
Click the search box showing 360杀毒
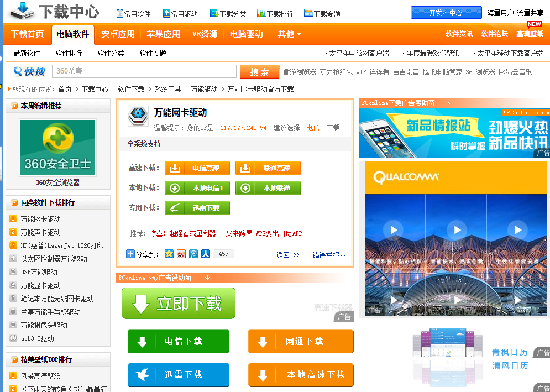144,71
